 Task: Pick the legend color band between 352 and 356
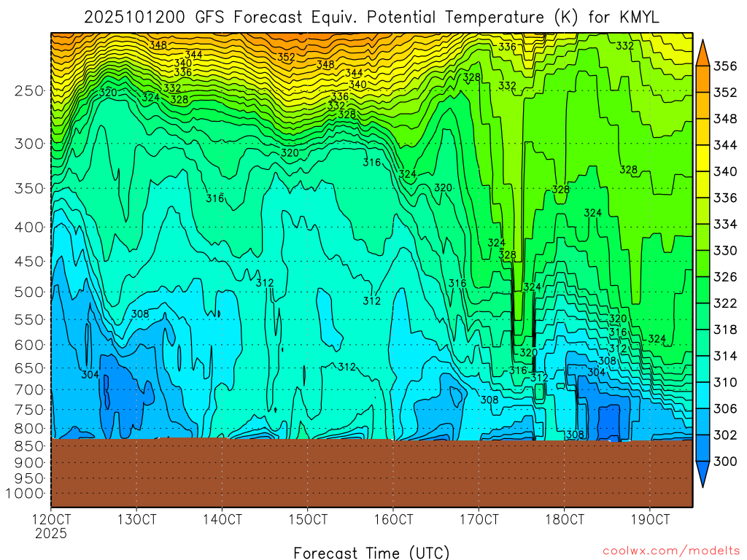703,79
